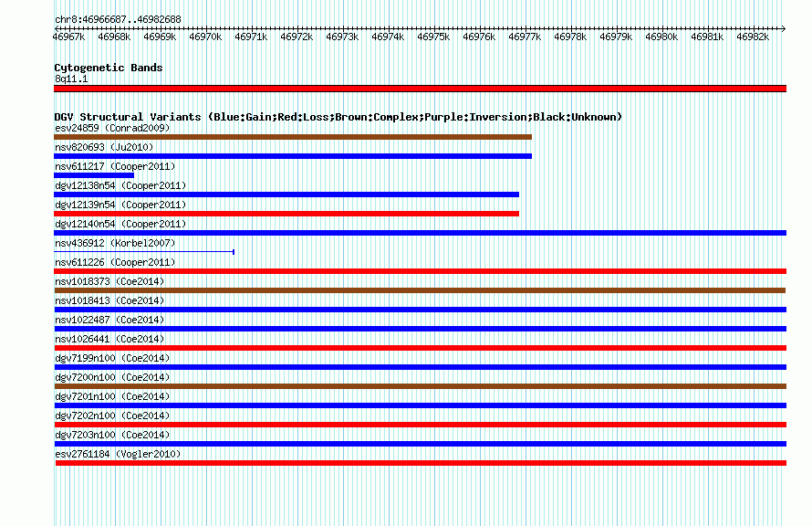Open nsv1022487 (Coe2014) label

tap(109, 320)
